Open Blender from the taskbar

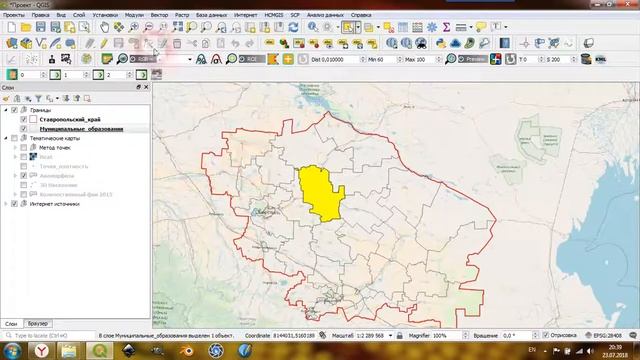point(187,351)
